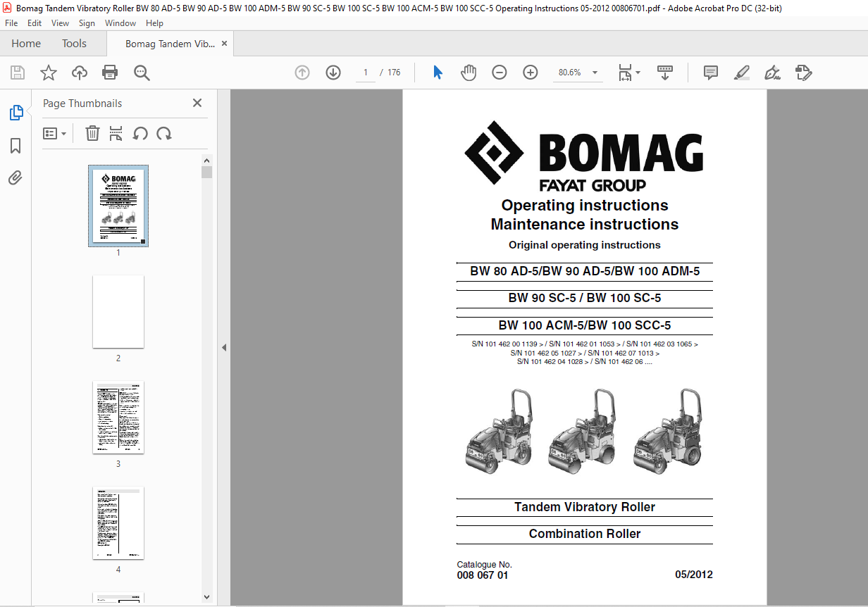Delete selected pages trash icon
This screenshot has width=868, height=607.
tap(92, 133)
